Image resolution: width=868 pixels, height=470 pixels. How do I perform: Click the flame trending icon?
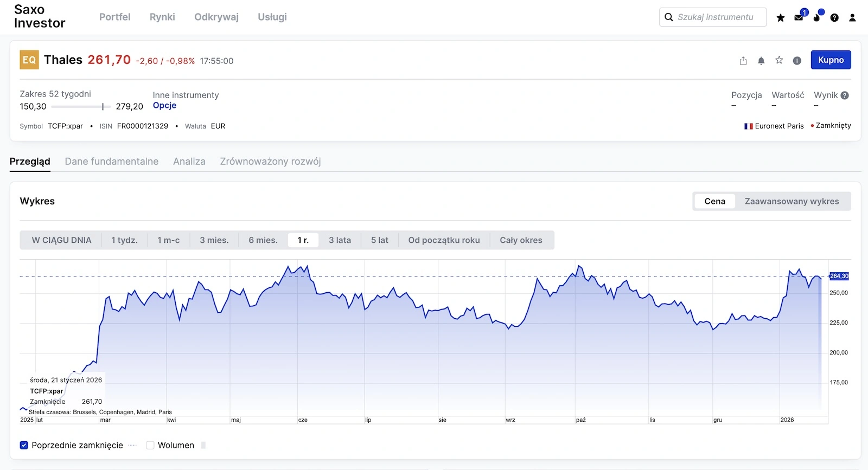pyautogui.click(x=816, y=18)
